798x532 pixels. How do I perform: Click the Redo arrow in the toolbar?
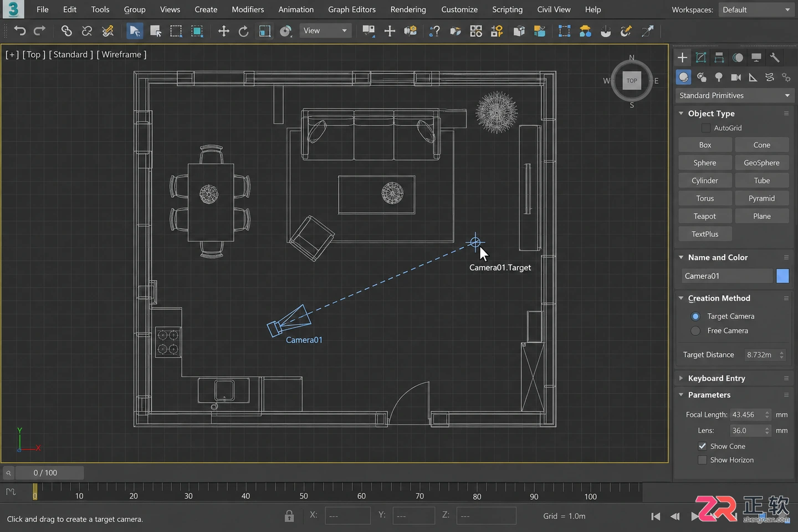point(39,31)
